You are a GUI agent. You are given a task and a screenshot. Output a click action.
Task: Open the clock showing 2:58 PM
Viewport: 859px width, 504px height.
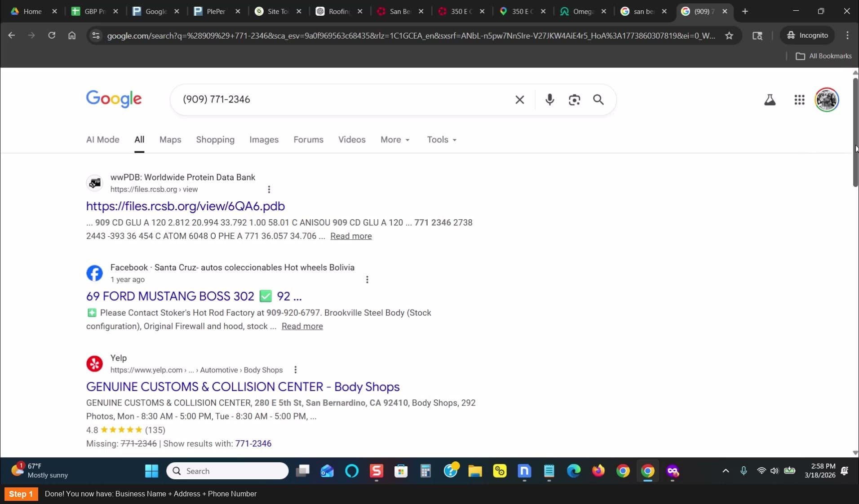[x=820, y=471]
